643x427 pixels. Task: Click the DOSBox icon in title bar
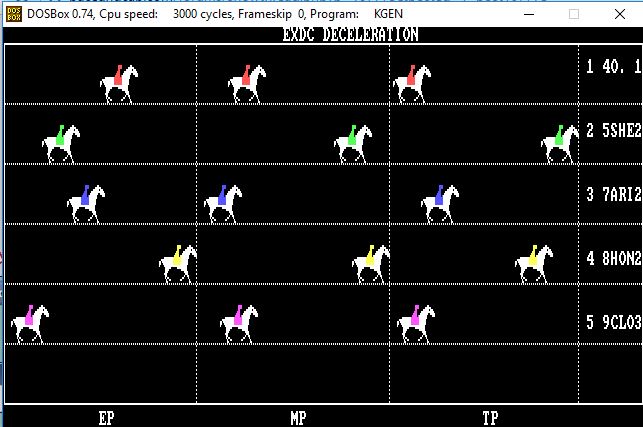tap(14, 14)
